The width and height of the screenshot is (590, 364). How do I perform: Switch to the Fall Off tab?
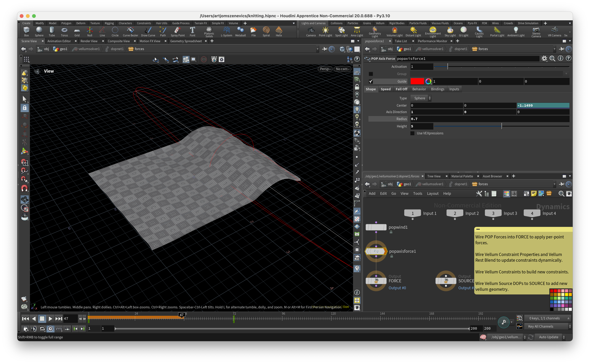tap(401, 89)
